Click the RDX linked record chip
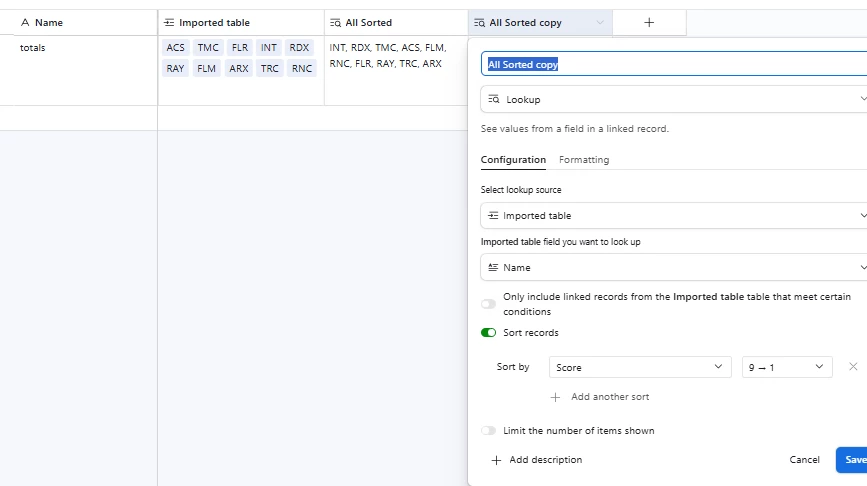The height and width of the screenshot is (486, 867). point(299,48)
